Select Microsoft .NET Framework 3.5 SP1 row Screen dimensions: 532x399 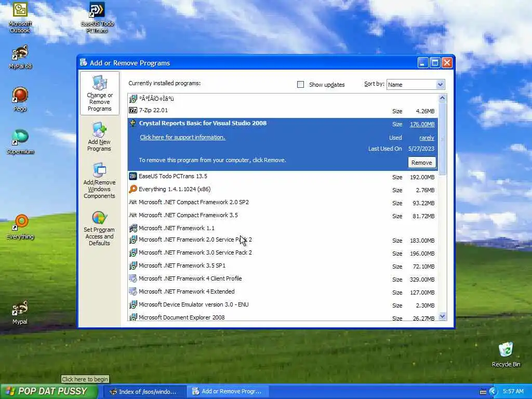(x=283, y=265)
